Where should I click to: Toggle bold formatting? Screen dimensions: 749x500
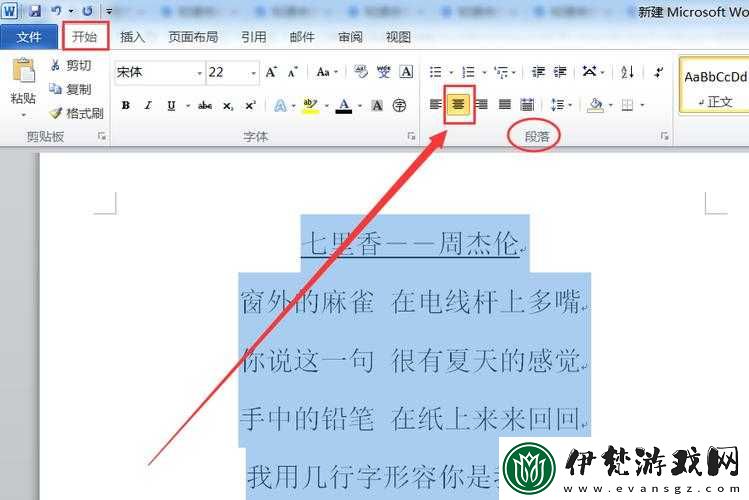126,105
